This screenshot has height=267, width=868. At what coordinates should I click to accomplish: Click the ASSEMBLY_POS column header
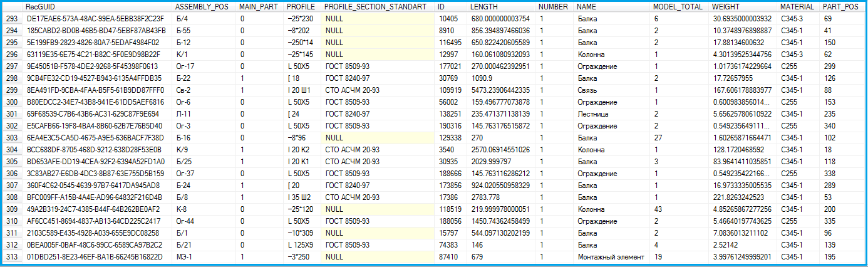(205, 7)
